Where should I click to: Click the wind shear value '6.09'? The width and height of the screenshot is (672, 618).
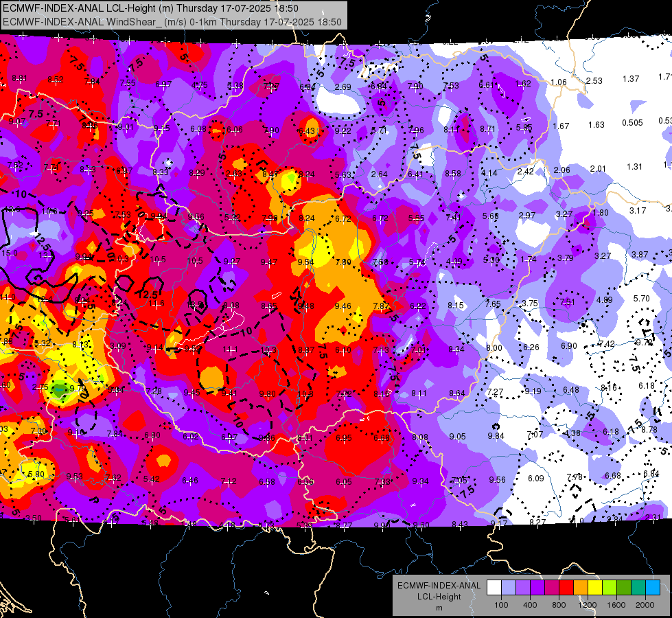(535, 478)
